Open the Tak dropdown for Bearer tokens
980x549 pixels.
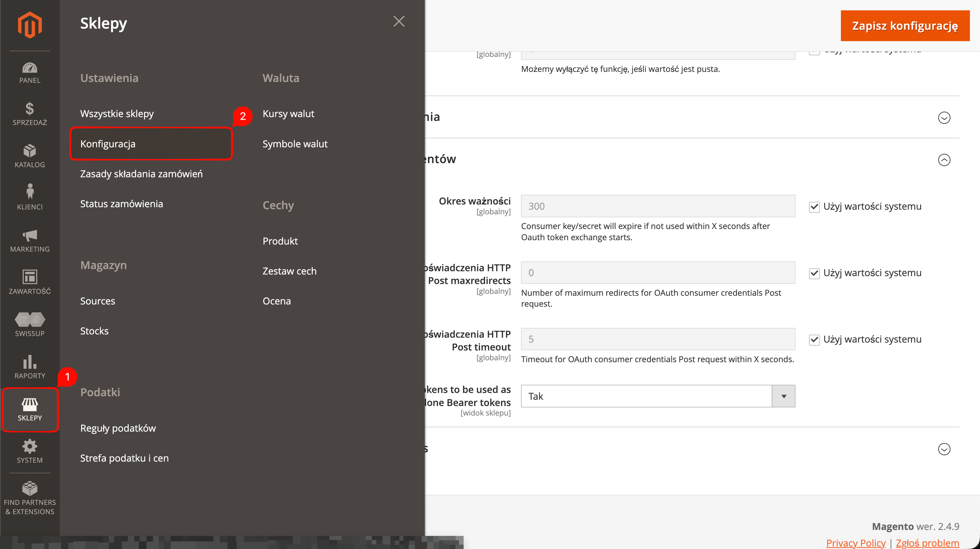[x=658, y=396]
